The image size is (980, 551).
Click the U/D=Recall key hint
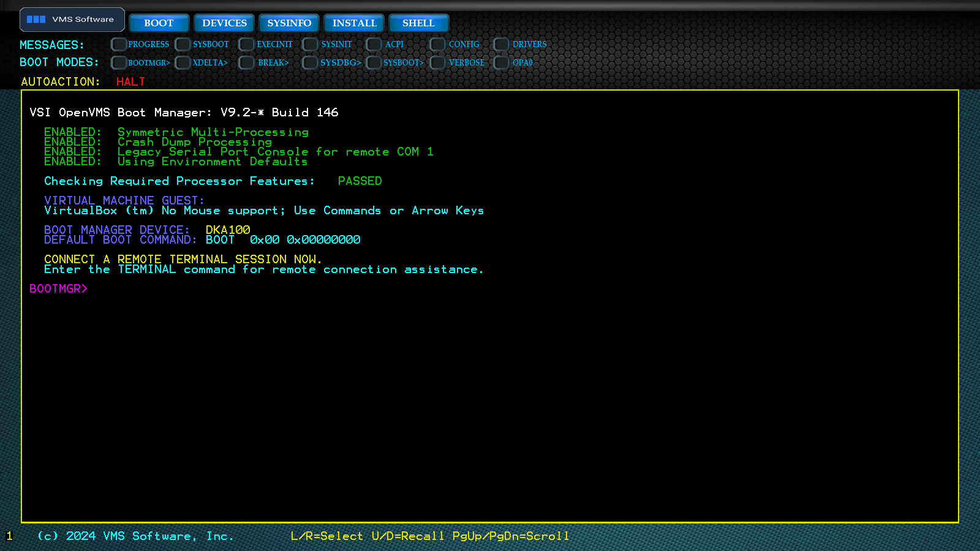point(408,536)
